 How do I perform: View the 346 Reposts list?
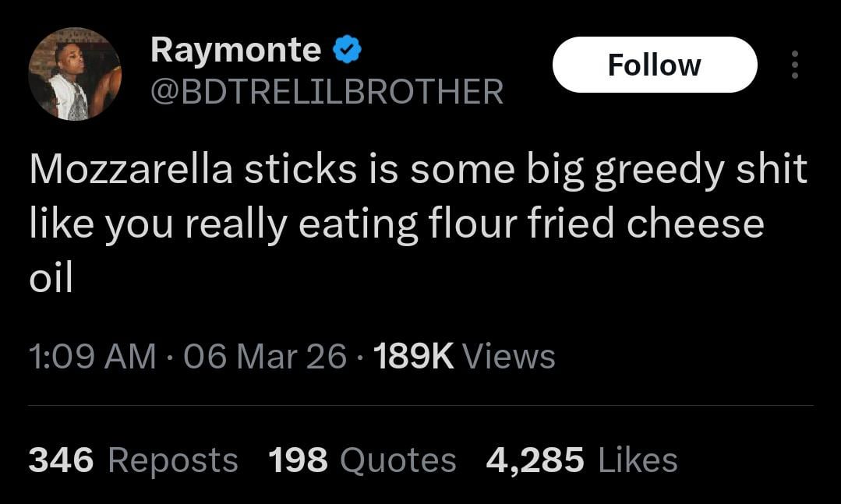133,460
